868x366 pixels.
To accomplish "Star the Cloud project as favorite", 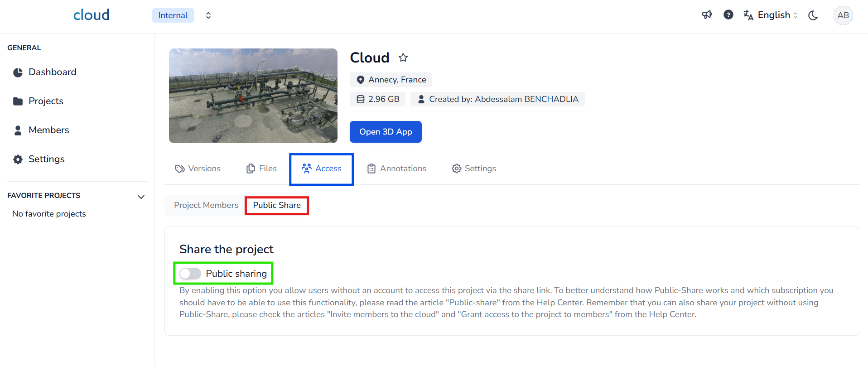I will tap(403, 58).
